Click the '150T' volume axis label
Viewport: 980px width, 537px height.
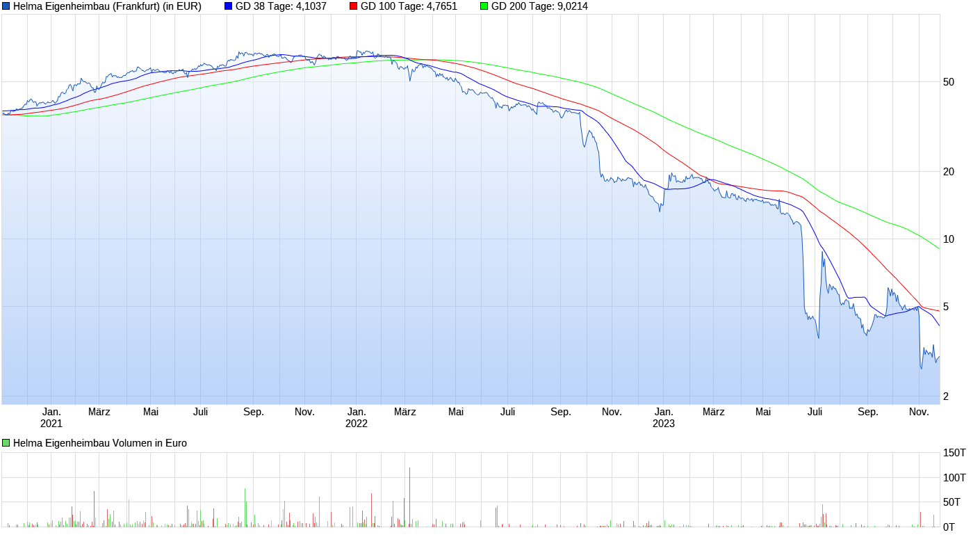pyautogui.click(x=954, y=453)
